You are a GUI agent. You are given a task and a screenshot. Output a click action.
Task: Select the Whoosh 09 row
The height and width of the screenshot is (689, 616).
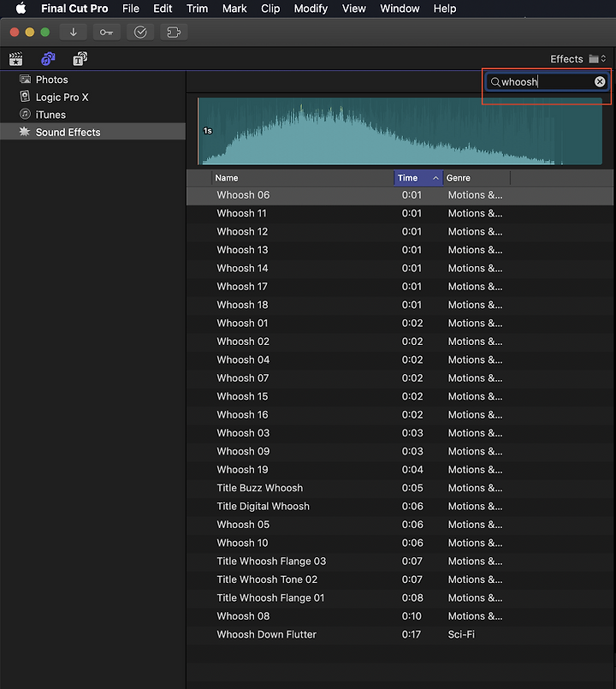coord(400,451)
